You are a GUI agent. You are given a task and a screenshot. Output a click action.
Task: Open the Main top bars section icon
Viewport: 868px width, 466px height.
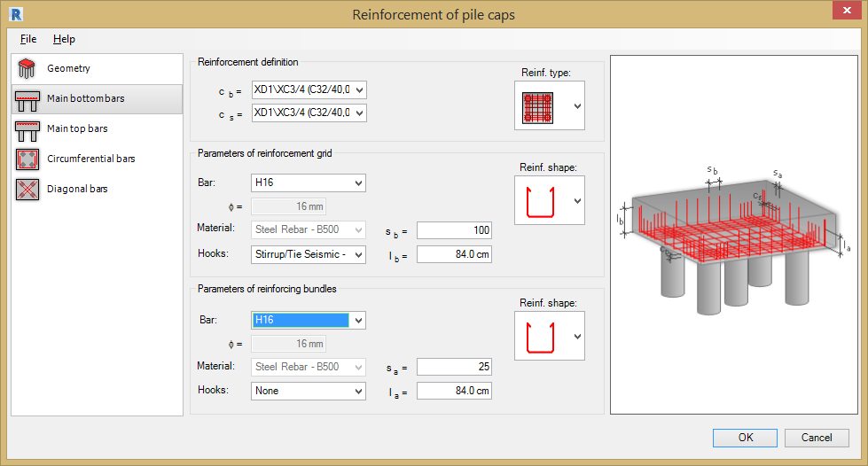[27, 129]
